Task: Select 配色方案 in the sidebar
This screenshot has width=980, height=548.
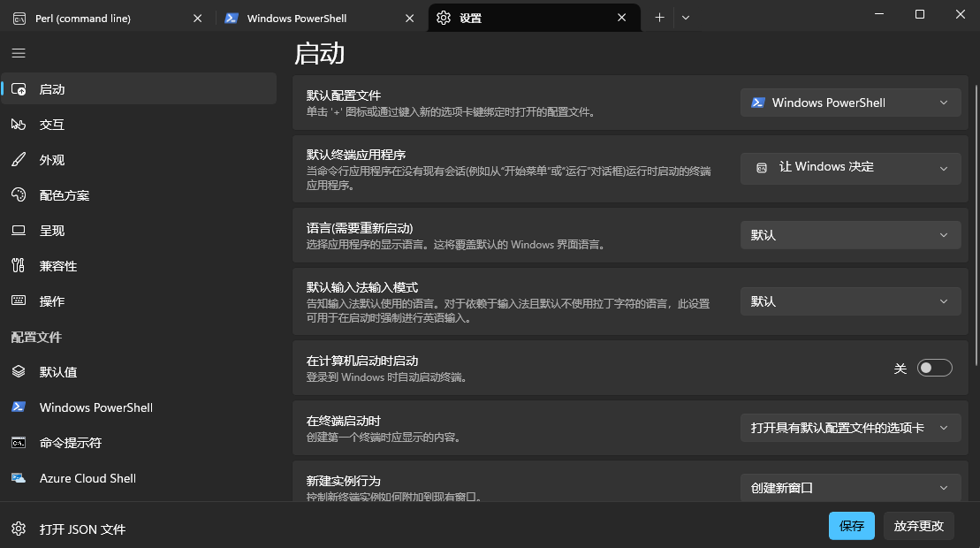Action: pos(139,195)
